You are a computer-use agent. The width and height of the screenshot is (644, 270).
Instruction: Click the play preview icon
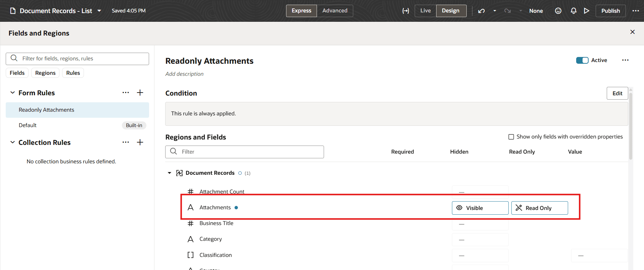587,11
